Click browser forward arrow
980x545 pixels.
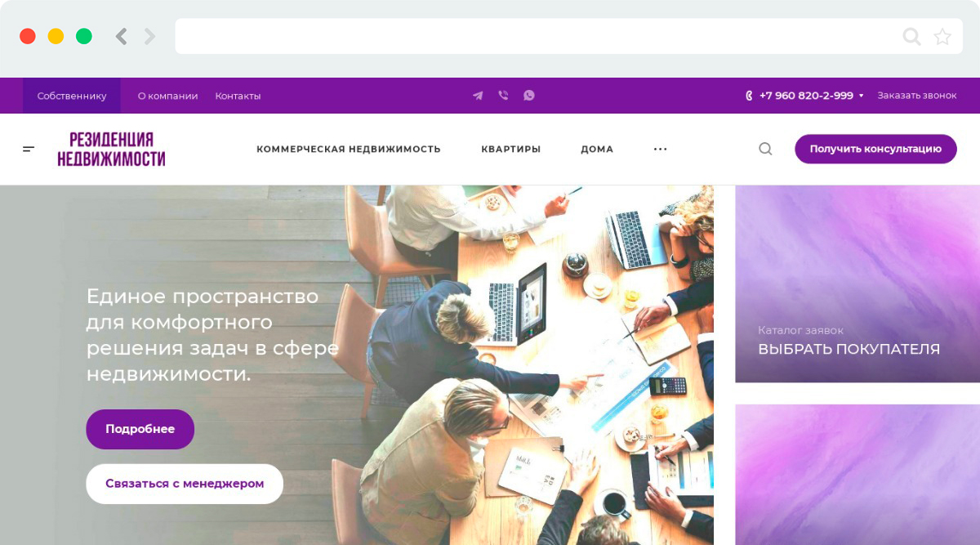[x=149, y=36]
